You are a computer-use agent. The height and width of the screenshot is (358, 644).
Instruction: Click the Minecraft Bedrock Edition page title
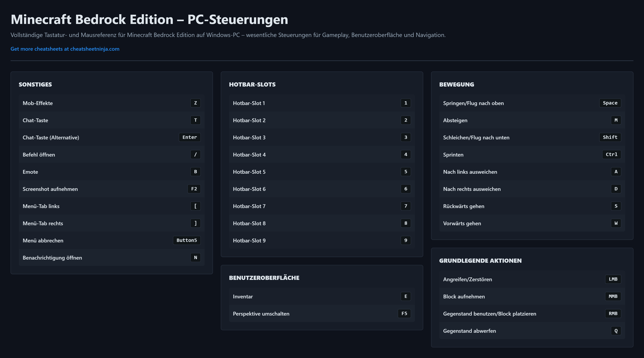tap(149, 19)
